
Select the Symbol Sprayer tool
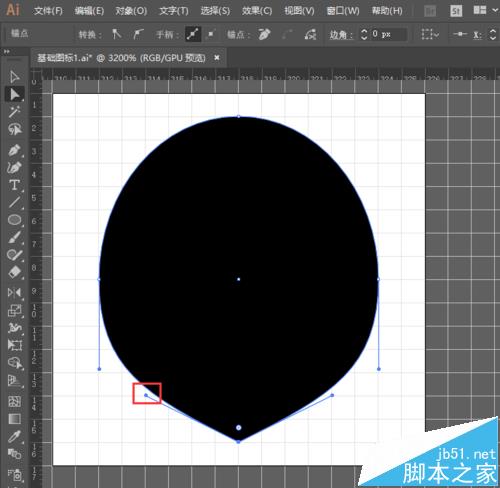click(x=14, y=474)
